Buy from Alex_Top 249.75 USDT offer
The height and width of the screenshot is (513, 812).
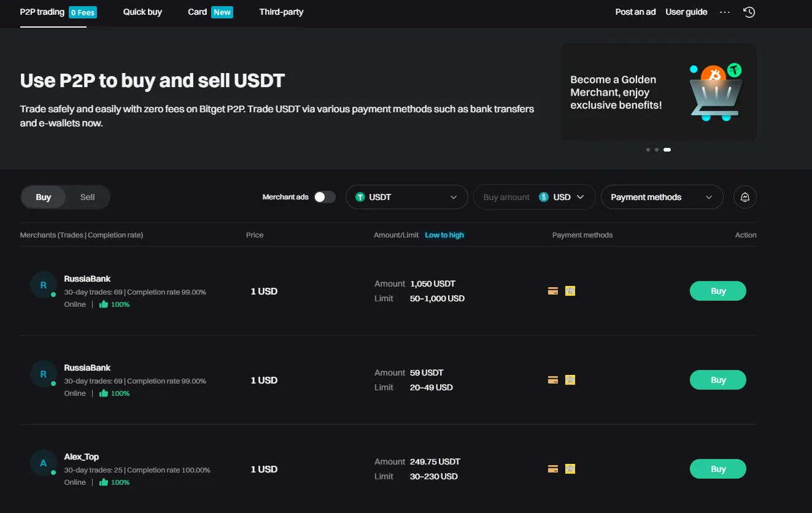(718, 469)
